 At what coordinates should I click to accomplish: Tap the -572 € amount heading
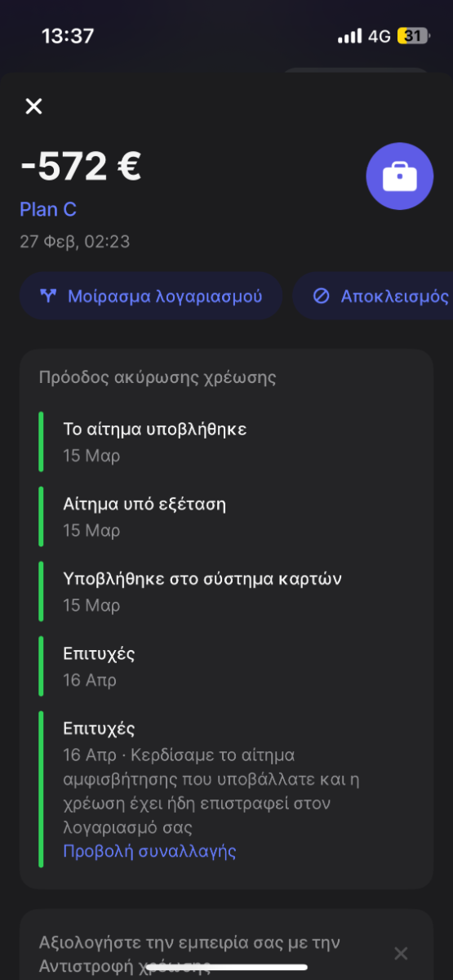coord(81,167)
